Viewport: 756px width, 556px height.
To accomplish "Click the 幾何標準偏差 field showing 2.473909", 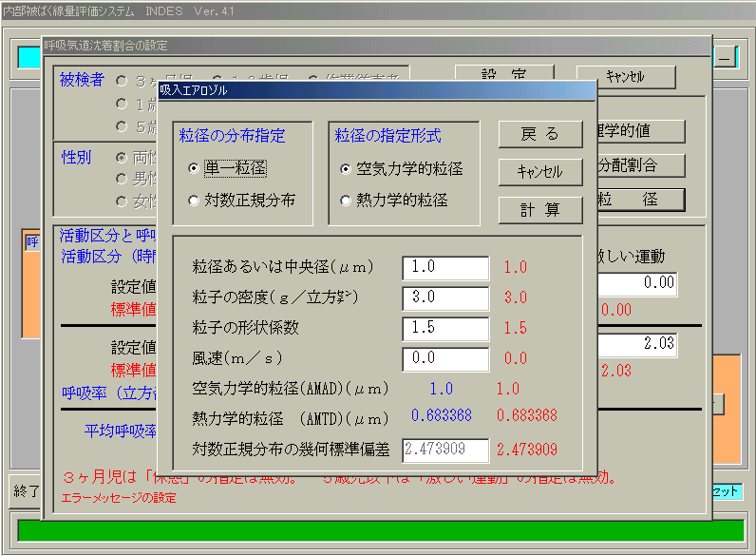I will coord(445,451).
